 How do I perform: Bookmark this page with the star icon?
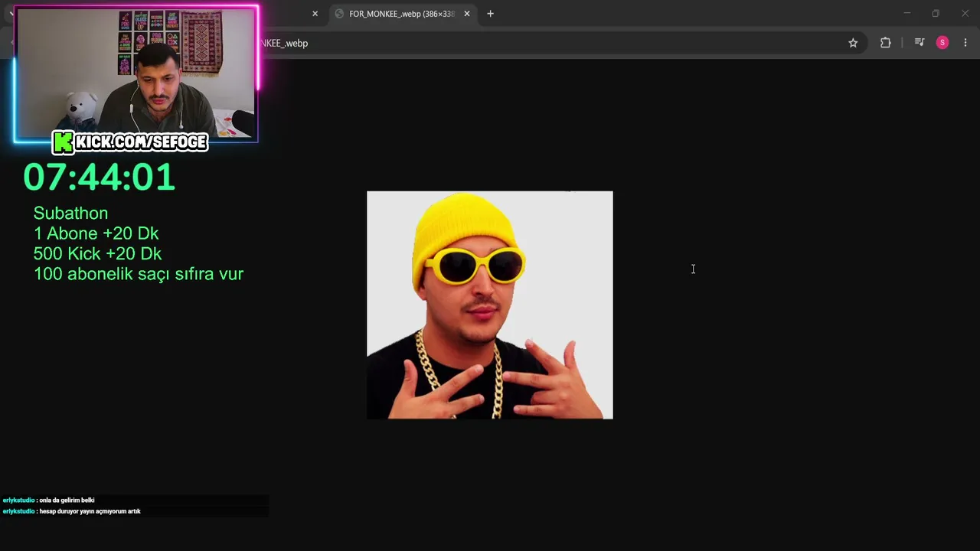coord(853,43)
